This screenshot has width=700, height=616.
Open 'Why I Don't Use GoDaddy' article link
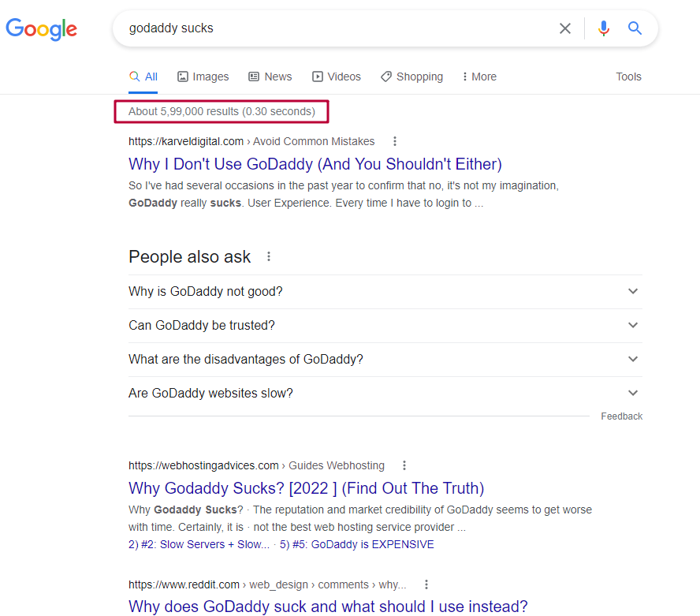(315, 164)
